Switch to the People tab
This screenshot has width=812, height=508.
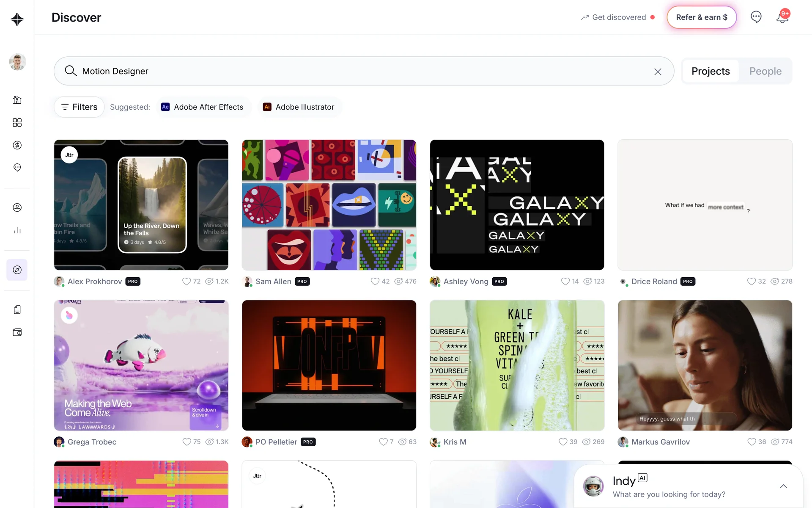click(765, 71)
